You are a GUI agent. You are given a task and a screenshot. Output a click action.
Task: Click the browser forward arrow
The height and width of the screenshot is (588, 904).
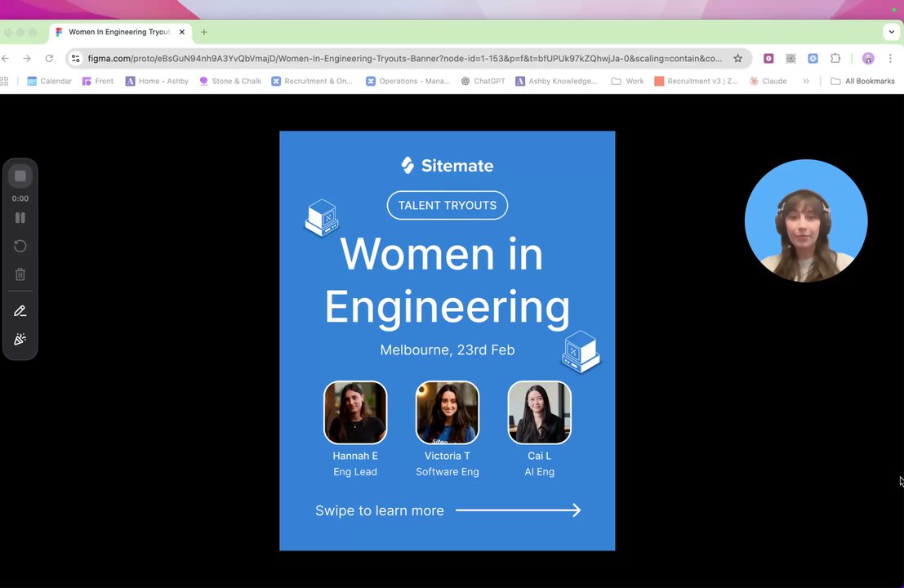[x=26, y=58]
